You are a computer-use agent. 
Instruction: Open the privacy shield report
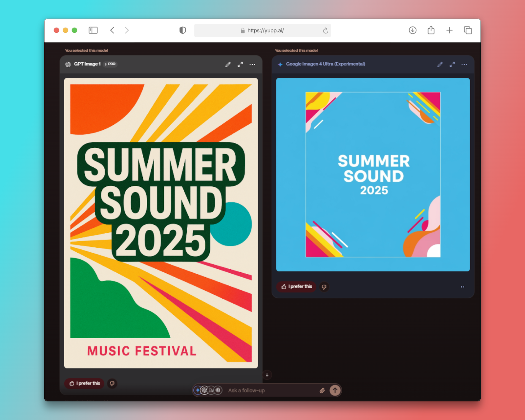183,31
